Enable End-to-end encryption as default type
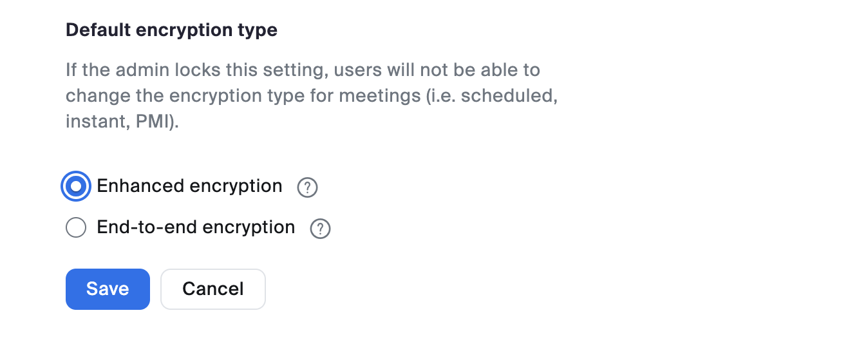The width and height of the screenshot is (868, 353). 76,227
